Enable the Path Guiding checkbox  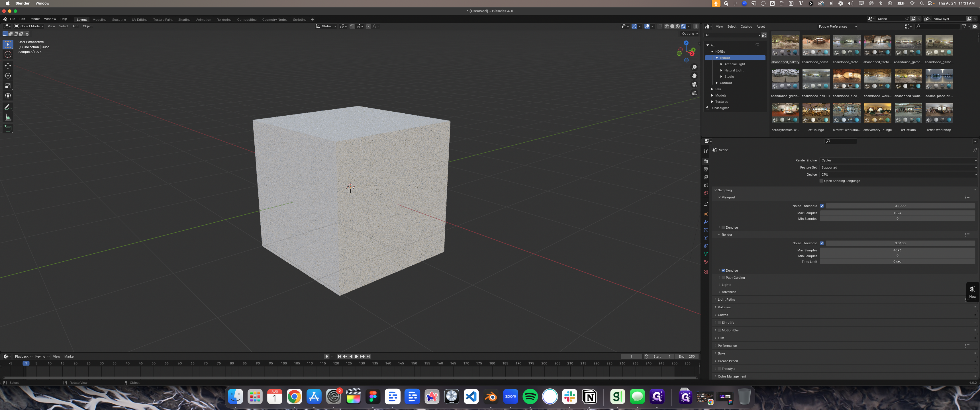(723, 278)
